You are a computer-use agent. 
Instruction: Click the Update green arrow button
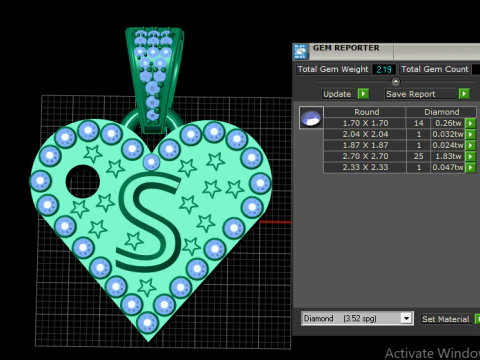pos(363,94)
